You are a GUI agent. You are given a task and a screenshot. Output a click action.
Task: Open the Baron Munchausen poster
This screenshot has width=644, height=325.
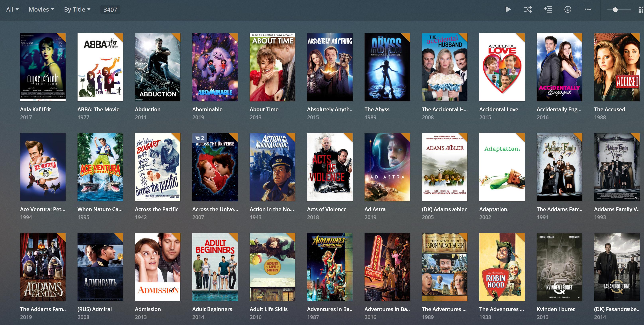tap(444, 267)
